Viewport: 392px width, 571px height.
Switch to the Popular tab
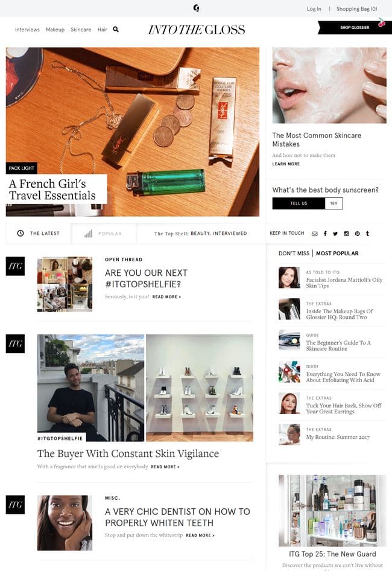103,234
